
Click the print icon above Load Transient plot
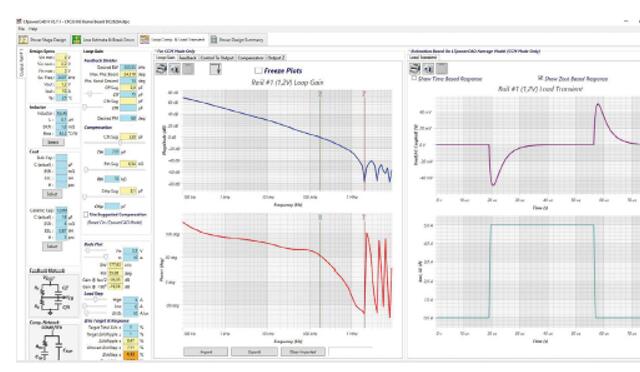tap(415, 69)
